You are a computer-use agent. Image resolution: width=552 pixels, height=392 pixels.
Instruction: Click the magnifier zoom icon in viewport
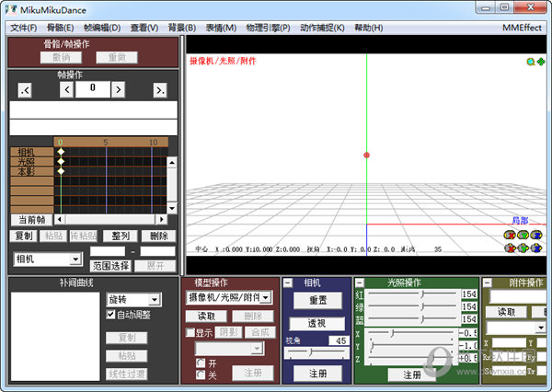[531, 62]
